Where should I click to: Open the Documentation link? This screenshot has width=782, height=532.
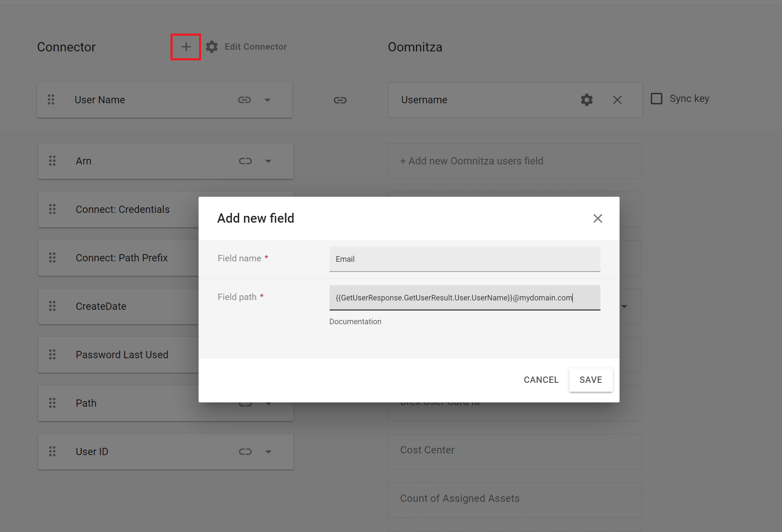coord(355,322)
